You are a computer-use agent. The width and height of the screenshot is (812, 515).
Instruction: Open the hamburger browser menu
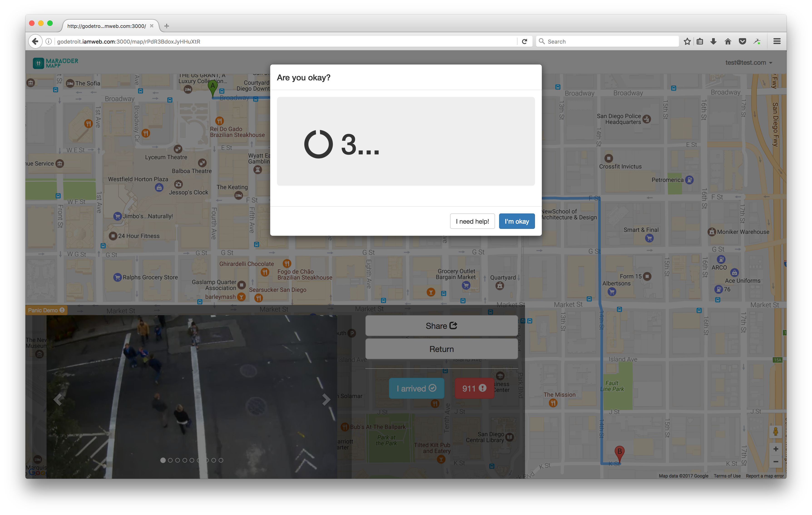(x=777, y=42)
